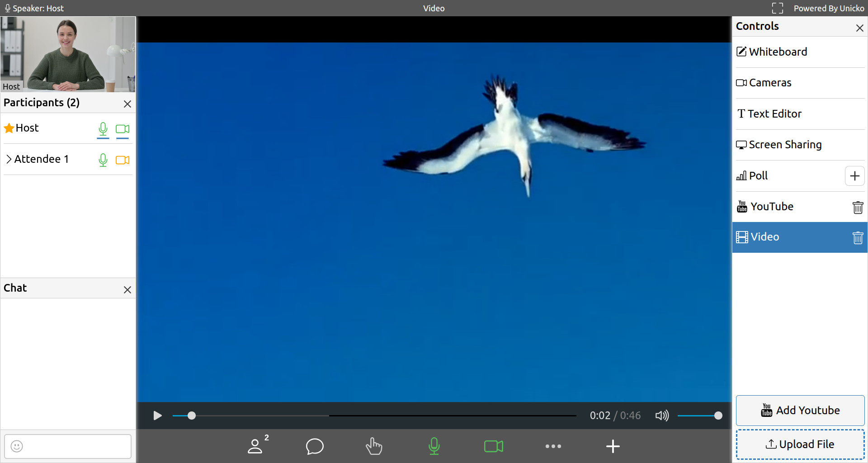Play the video
868x463 pixels.
(x=157, y=416)
